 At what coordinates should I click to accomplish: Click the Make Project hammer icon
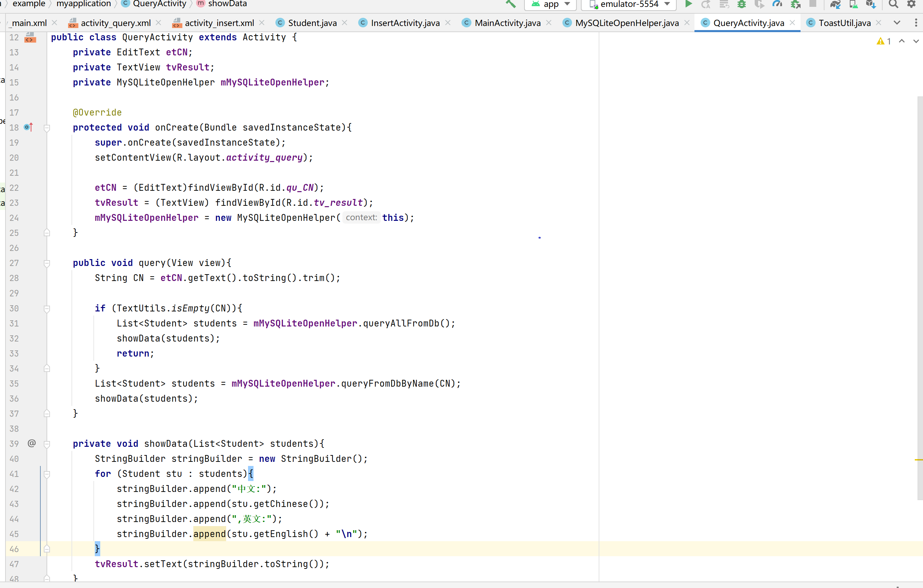coord(510,4)
